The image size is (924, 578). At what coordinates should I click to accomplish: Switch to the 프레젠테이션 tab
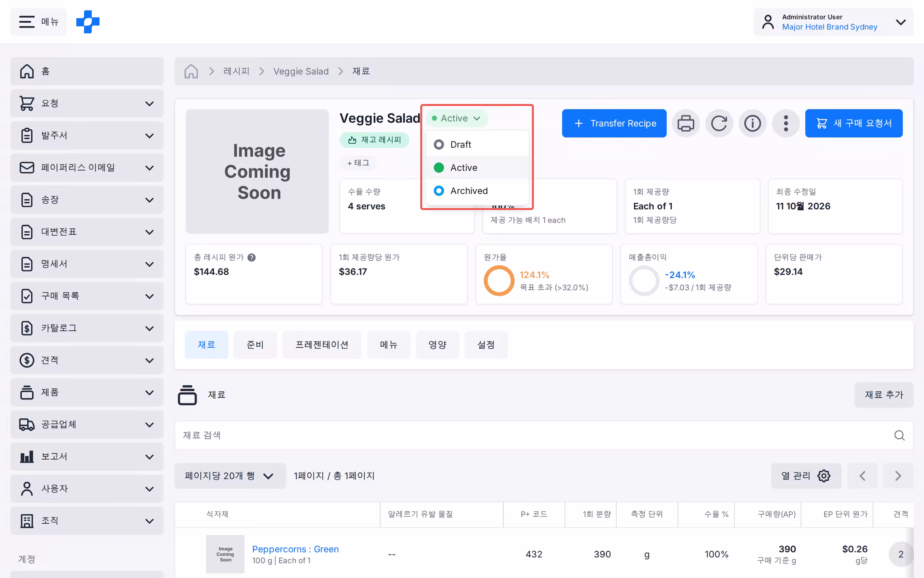tap(322, 344)
